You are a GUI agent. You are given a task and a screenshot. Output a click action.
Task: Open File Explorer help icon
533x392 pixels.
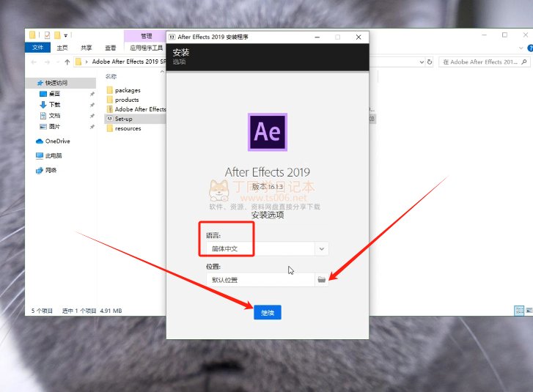pyautogui.click(x=530, y=48)
